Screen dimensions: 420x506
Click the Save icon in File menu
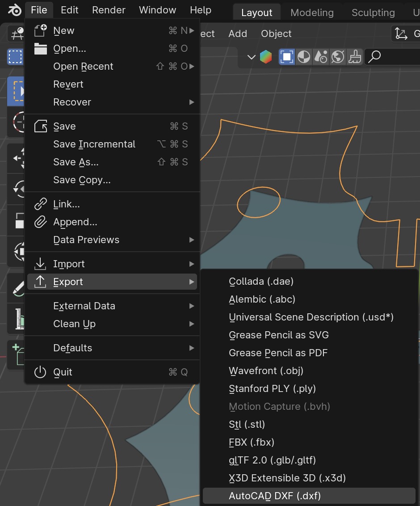41,126
